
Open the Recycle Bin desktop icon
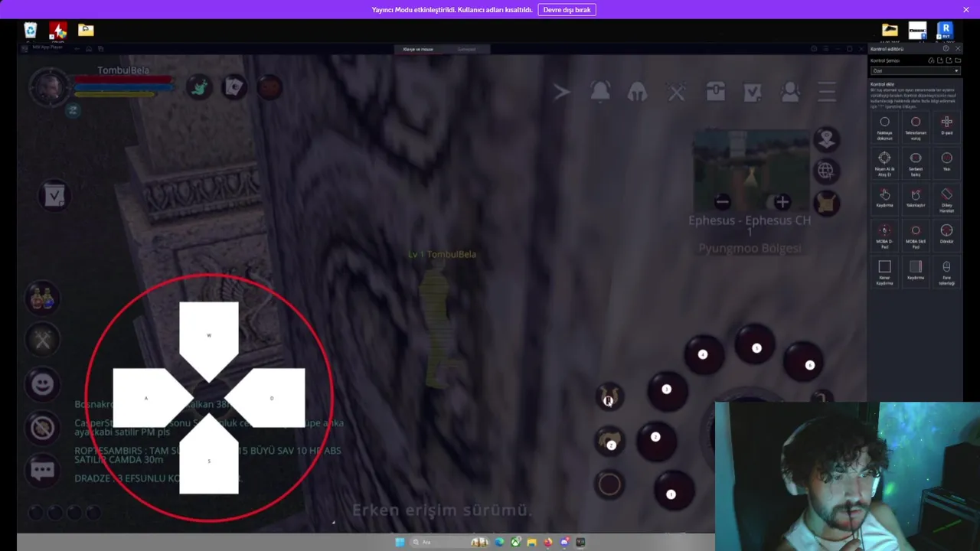click(30, 31)
